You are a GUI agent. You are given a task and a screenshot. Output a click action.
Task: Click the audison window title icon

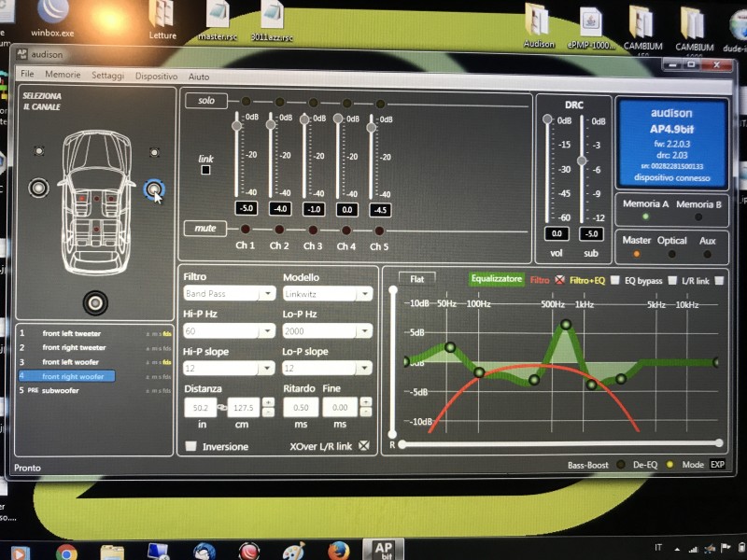pos(21,54)
